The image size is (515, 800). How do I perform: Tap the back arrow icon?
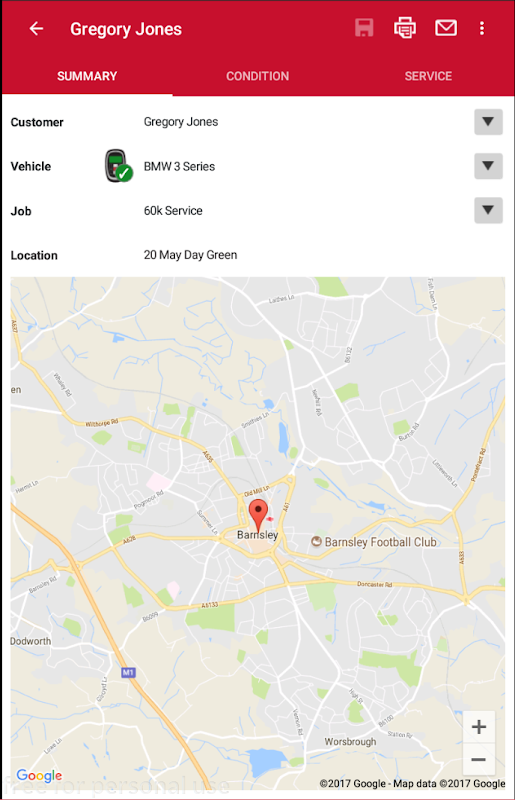(x=36, y=29)
